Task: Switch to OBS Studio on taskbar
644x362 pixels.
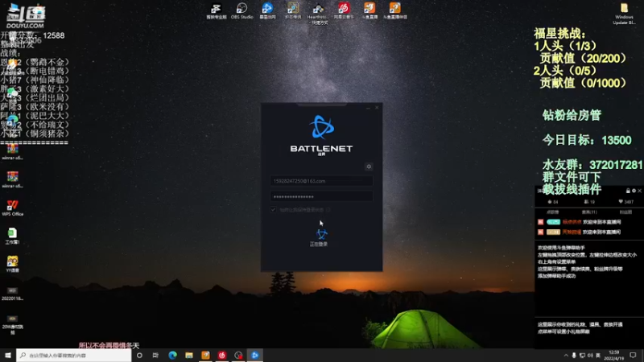Action: [238, 355]
